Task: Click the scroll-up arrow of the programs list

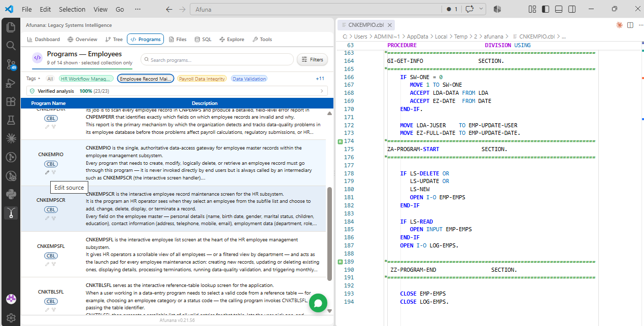Action: (329, 114)
